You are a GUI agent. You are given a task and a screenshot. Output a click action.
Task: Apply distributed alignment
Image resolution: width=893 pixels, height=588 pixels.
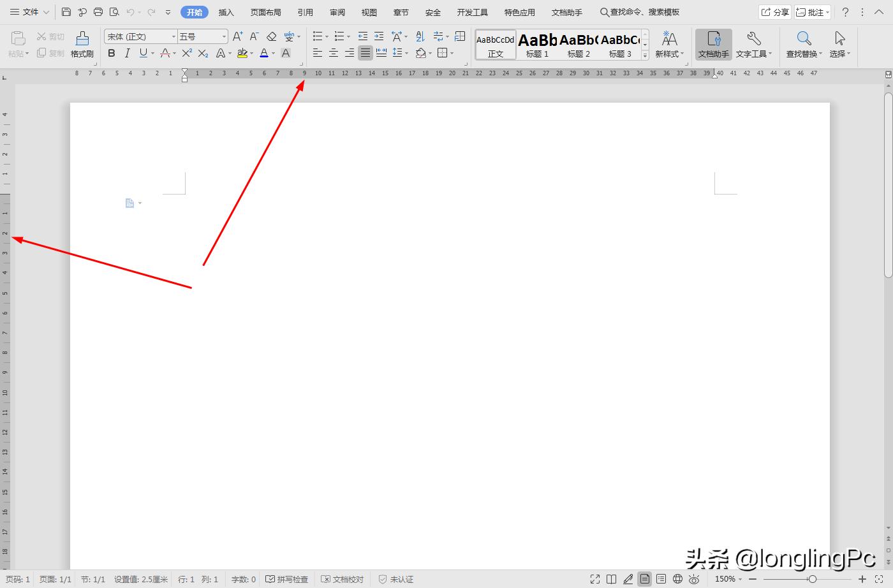click(x=381, y=54)
